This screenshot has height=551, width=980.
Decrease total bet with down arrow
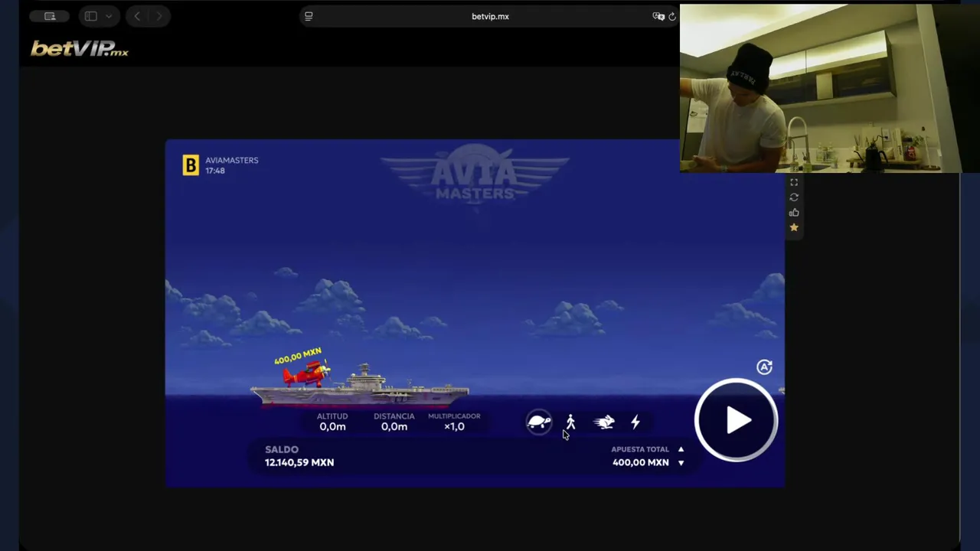[681, 463]
